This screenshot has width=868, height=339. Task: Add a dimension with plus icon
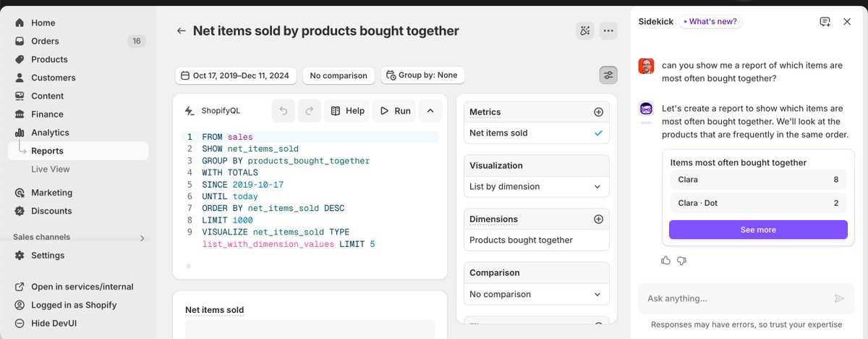point(598,219)
